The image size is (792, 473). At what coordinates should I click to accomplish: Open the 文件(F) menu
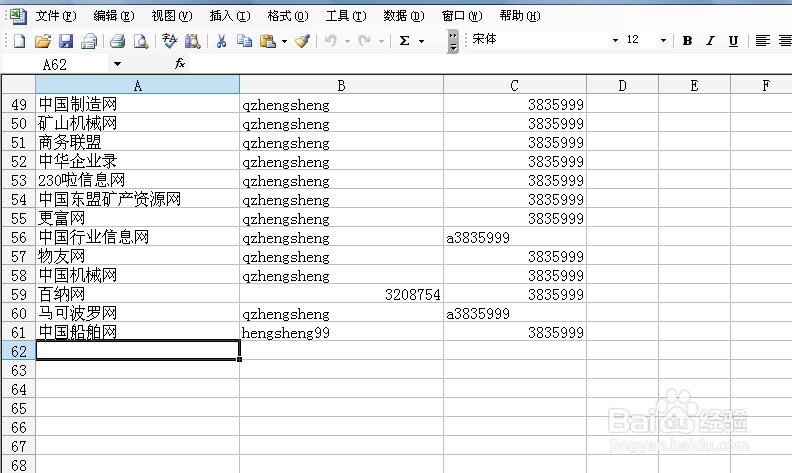click(x=56, y=16)
